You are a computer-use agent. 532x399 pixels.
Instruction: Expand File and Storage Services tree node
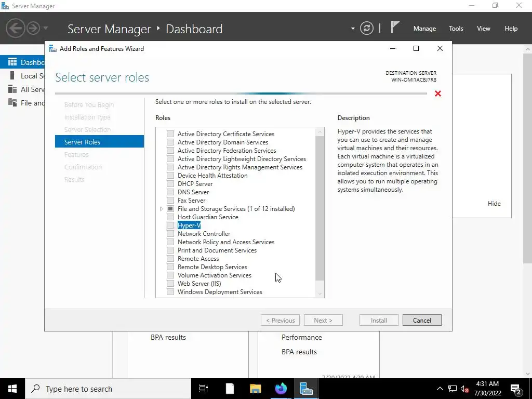tap(162, 209)
